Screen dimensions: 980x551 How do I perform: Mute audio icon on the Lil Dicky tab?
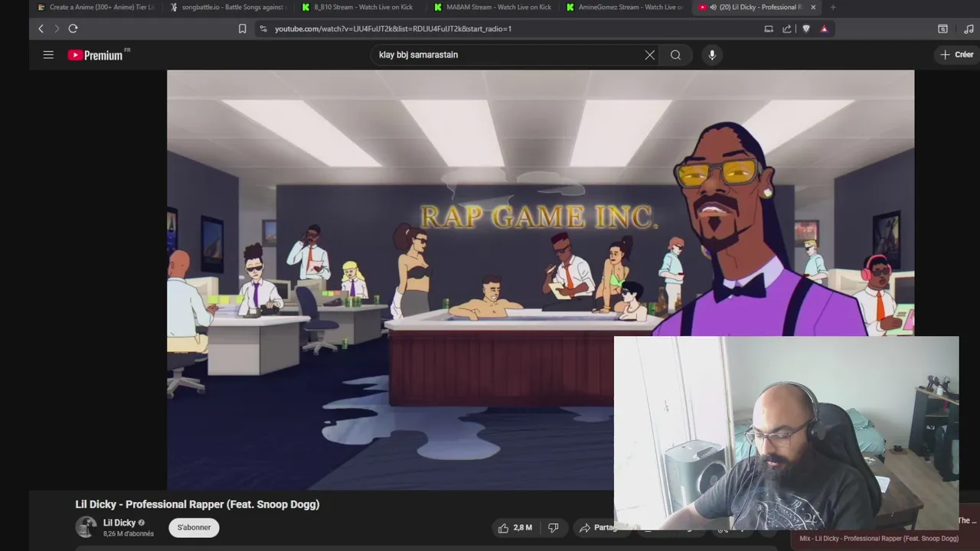[713, 7]
